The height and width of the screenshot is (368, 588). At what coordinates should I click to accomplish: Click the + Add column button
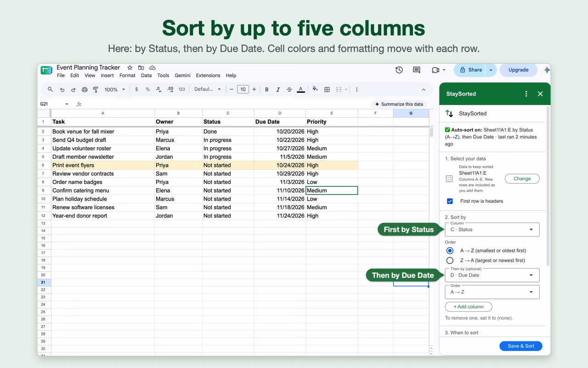pyautogui.click(x=469, y=306)
